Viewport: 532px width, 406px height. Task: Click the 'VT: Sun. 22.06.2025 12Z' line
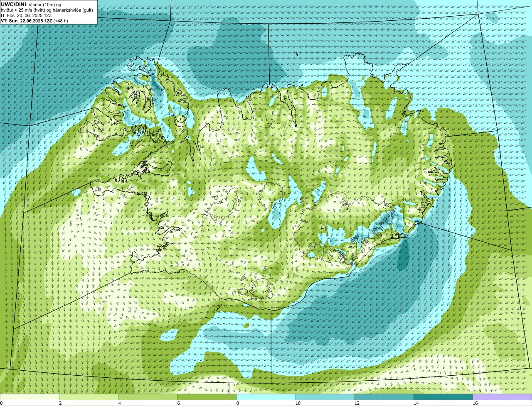point(27,21)
